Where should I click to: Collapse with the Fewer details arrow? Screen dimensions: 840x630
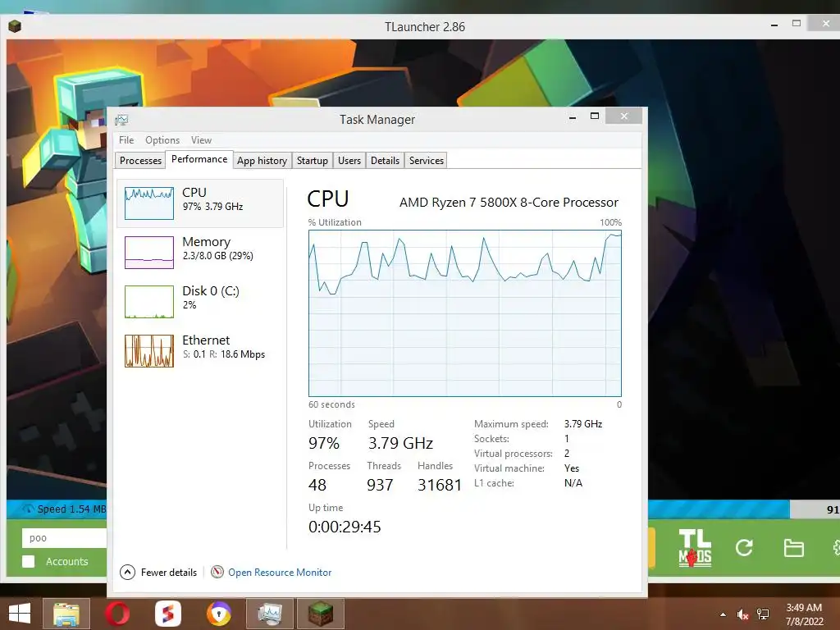click(x=127, y=573)
